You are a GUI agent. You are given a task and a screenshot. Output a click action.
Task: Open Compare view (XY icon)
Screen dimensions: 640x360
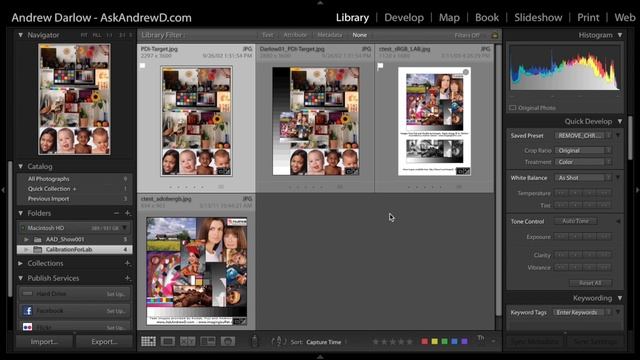188,341
